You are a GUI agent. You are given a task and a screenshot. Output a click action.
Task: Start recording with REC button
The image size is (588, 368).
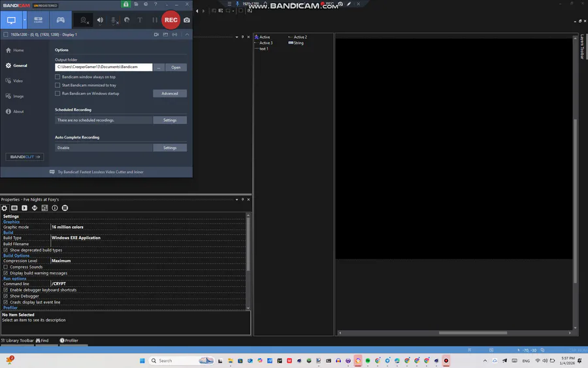tap(171, 20)
